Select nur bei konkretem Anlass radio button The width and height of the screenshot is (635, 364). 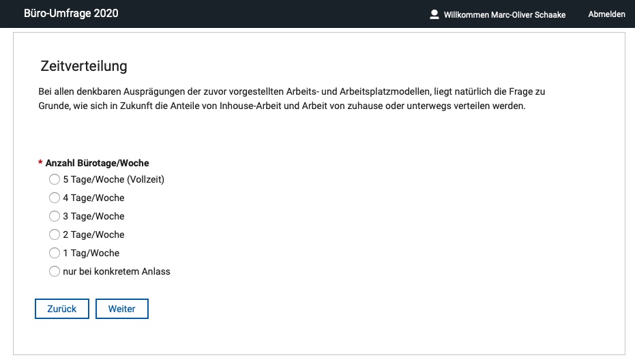[55, 271]
